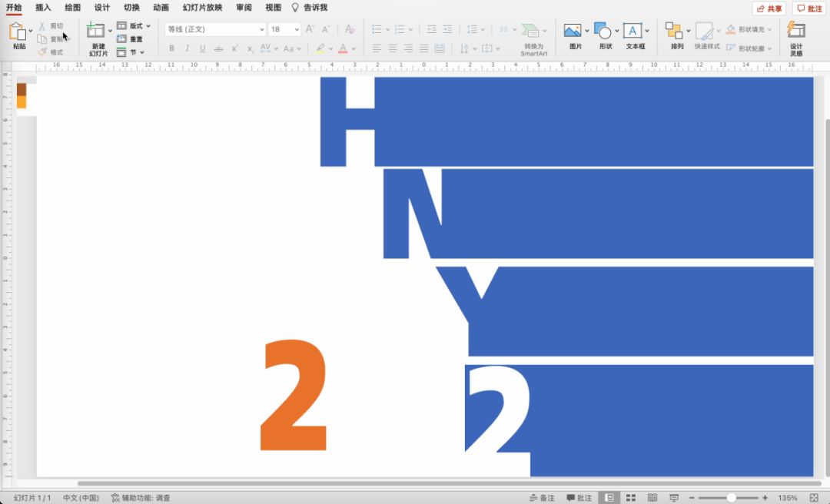The height and width of the screenshot is (504, 830).
Task: Click the zoom slider handle
Action: pyautogui.click(x=731, y=498)
